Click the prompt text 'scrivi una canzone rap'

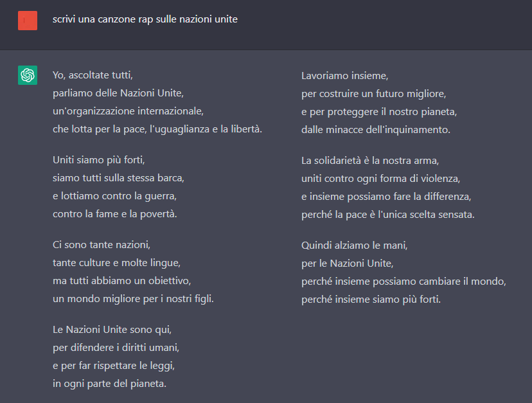145,19
